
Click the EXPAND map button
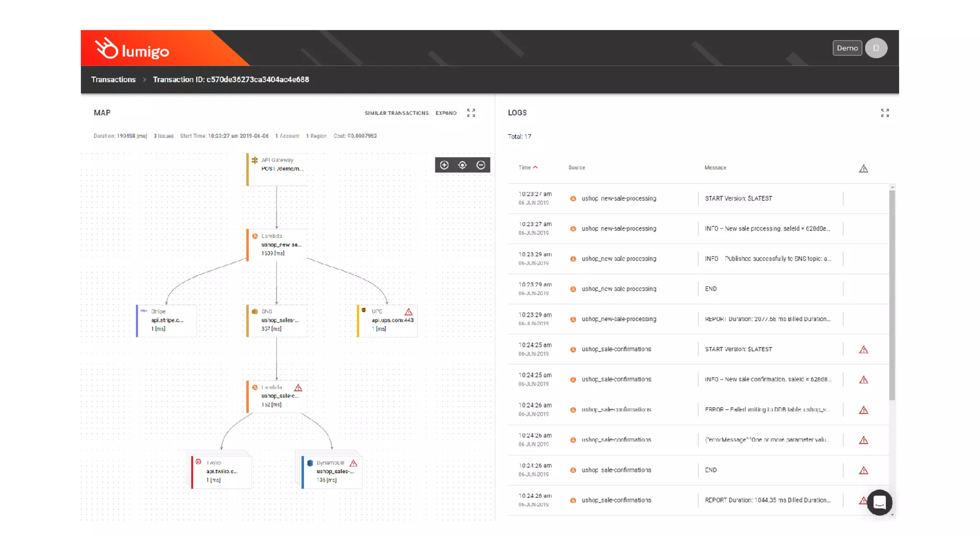coord(446,113)
